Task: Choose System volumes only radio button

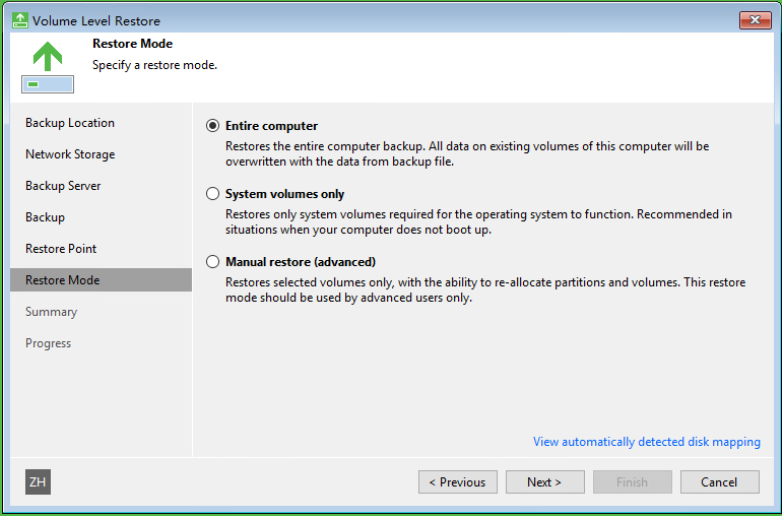Action: 212,193
